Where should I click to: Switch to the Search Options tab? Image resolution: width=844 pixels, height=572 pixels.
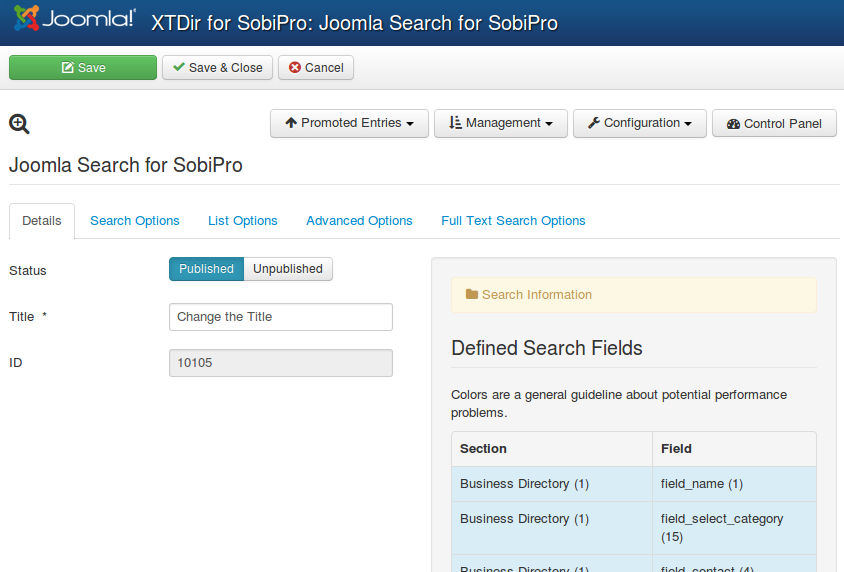pos(135,221)
